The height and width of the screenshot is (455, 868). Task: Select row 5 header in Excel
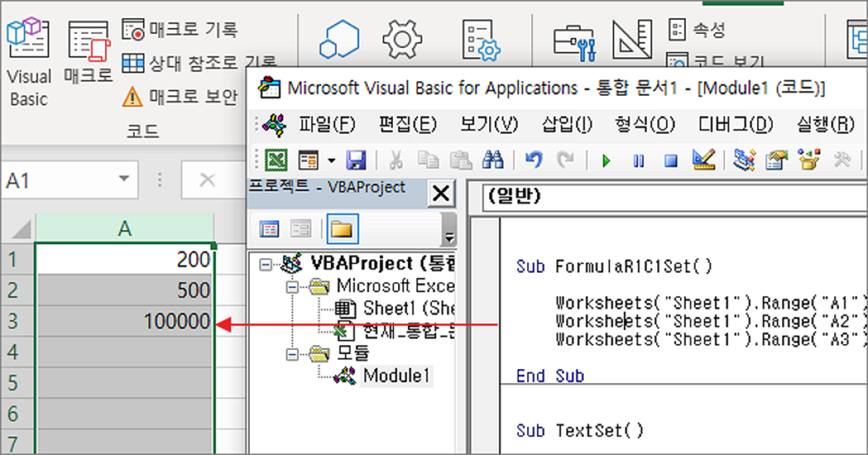pos(18,383)
